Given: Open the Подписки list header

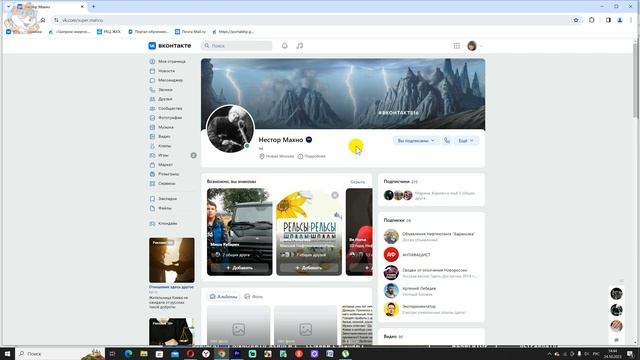Looking at the screenshot, I should (397, 220).
